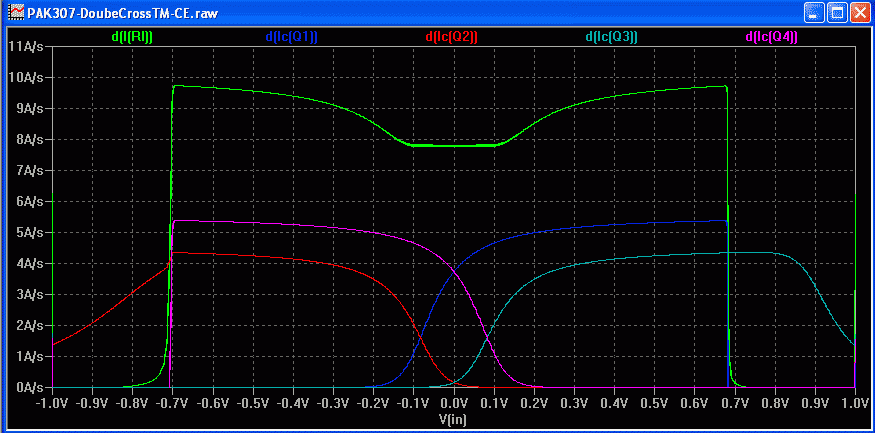Select the d(Ic(Q2)) red trace label
This screenshot has width=875, height=433.
pos(451,36)
